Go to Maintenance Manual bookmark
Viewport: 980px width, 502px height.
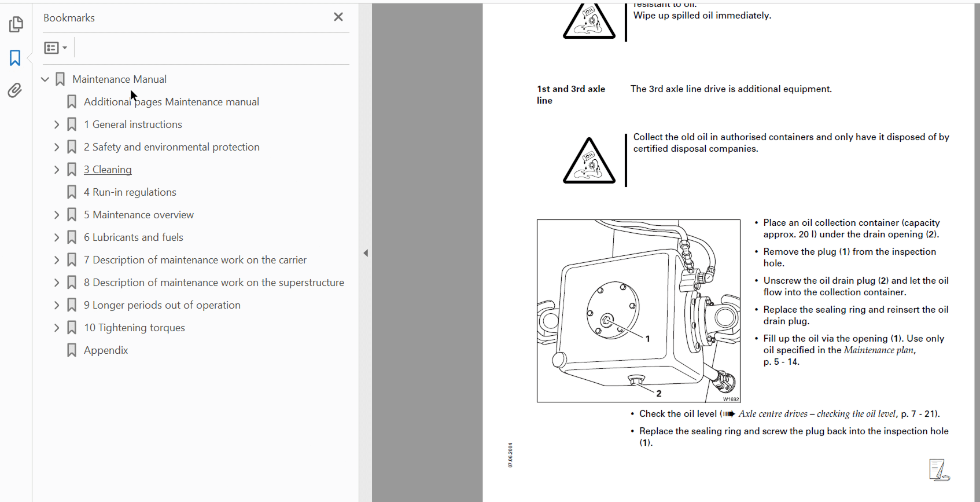119,79
